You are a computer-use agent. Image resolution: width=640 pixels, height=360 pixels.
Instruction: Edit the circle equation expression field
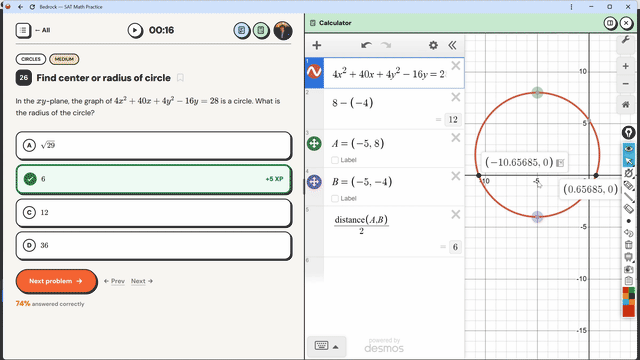click(x=388, y=74)
